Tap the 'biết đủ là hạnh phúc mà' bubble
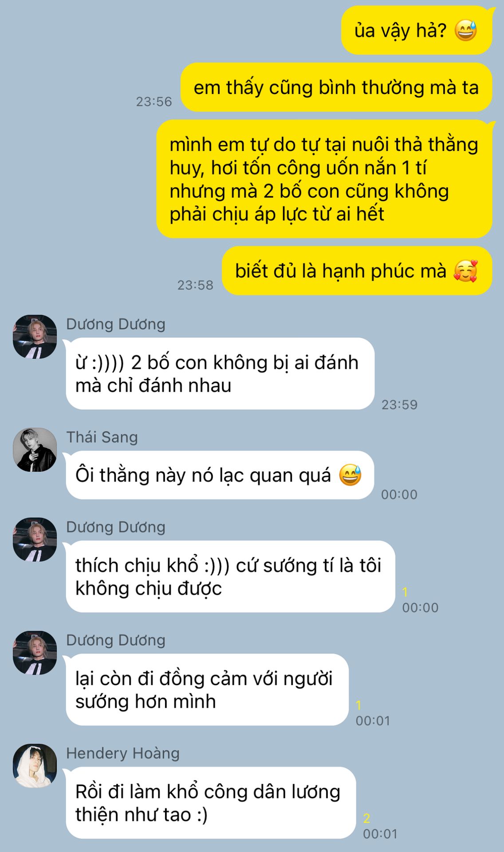This screenshot has width=504, height=852. [357, 271]
